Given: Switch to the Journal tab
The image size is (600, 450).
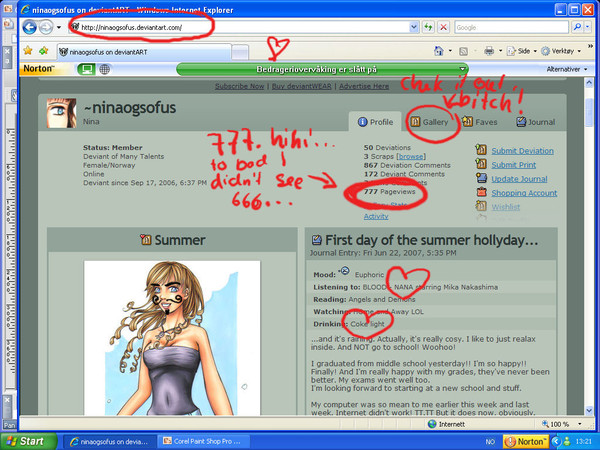Looking at the screenshot, I should click(x=536, y=122).
